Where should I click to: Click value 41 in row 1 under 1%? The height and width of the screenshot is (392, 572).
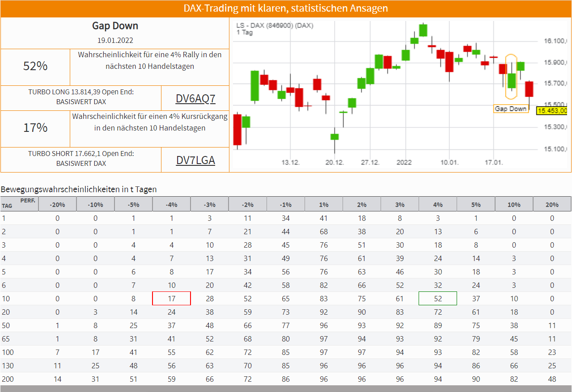pos(324,218)
